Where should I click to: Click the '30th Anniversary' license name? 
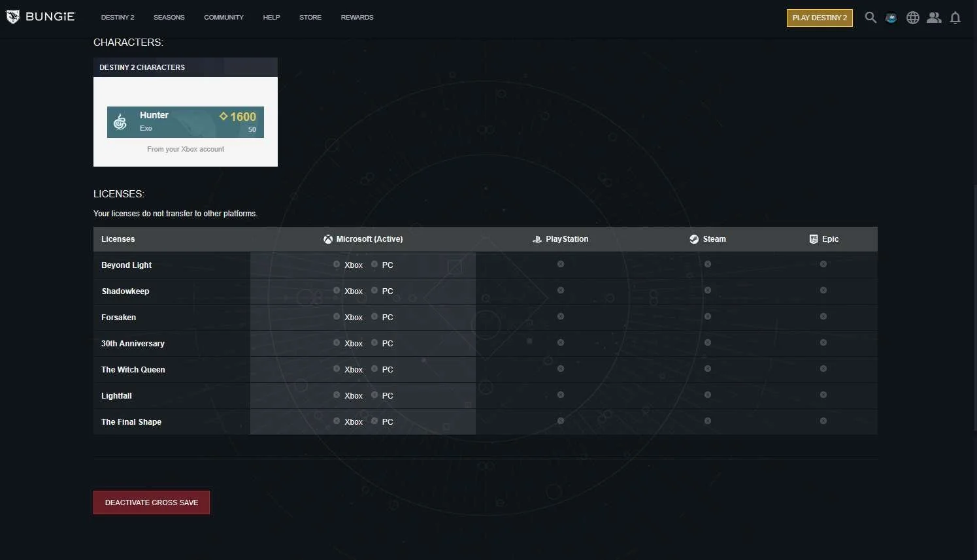133,344
